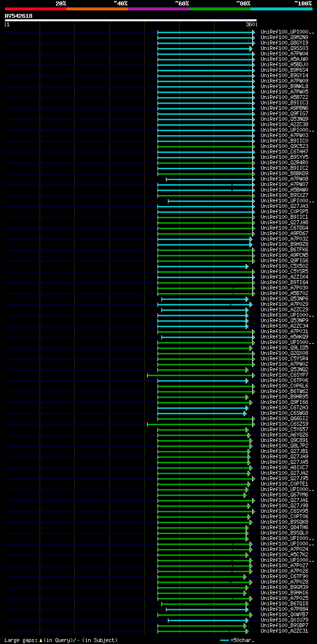Select hit label UniRef100_A9PBN6
The width and height of the screenshot is (317, 644).
click(x=284, y=108)
